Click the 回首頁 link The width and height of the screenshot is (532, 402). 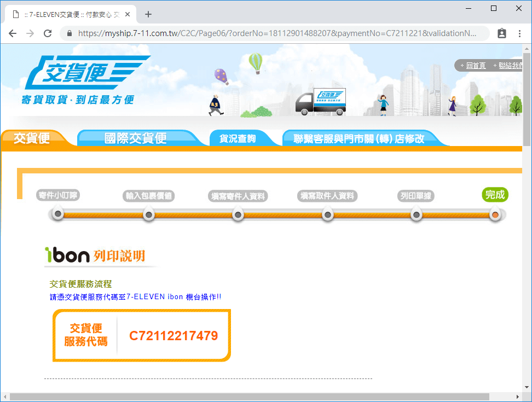(x=475, y=65)
